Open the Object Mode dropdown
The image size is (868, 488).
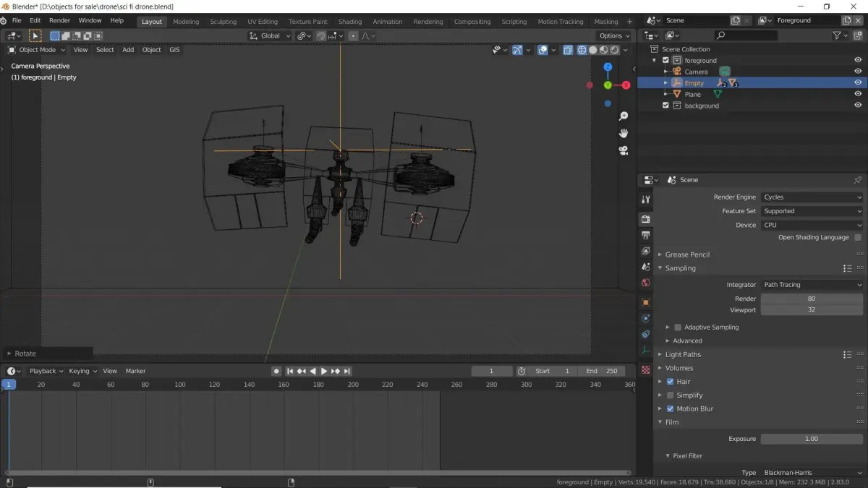pyautogui.click(x=37, y=50)
